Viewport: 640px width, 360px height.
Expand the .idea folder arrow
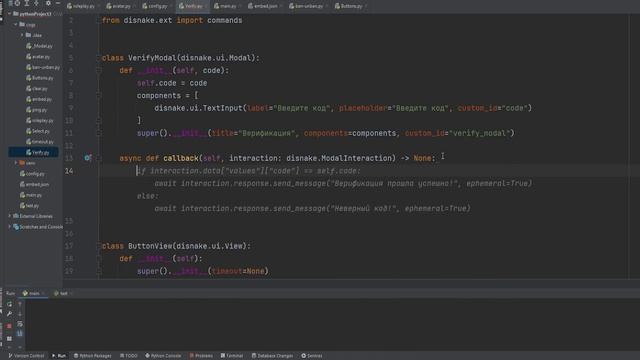click(x=22, y=35)
